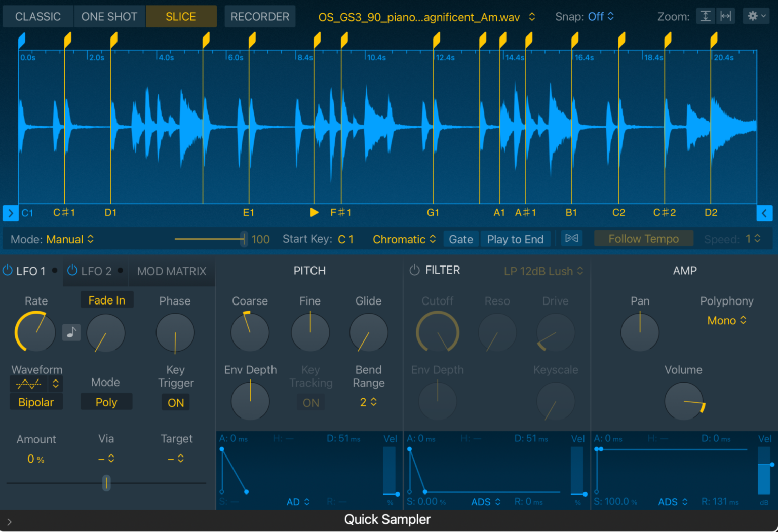Enable LFO 2 via its power toggle
Screen dimensions: 778x532
tap(71, 271)
